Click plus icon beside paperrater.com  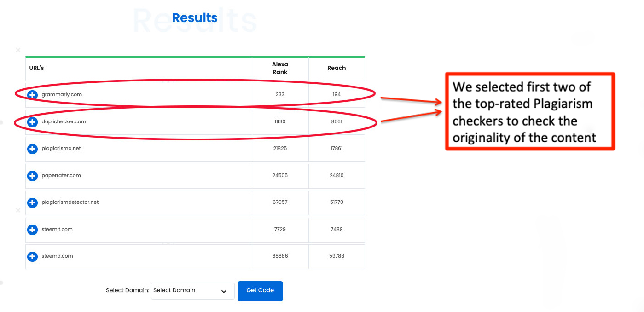click(x=32, y=176)
